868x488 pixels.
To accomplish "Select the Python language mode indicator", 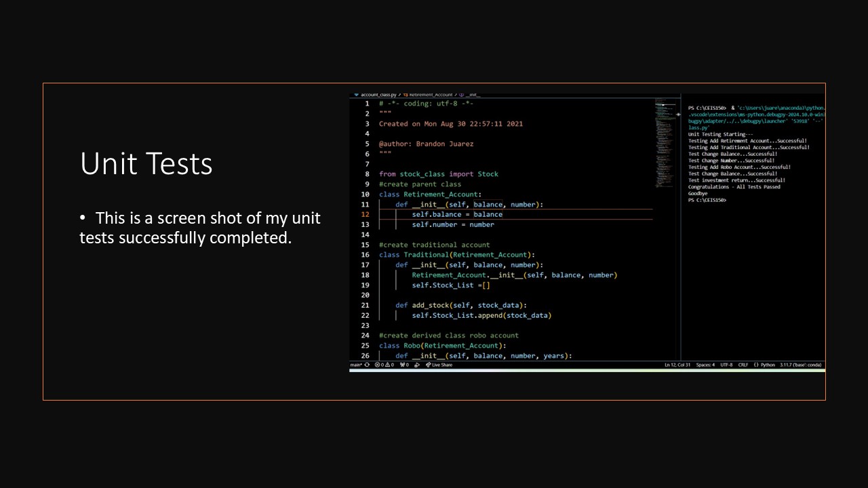I will pyautogui.click(x=764, y=365).
